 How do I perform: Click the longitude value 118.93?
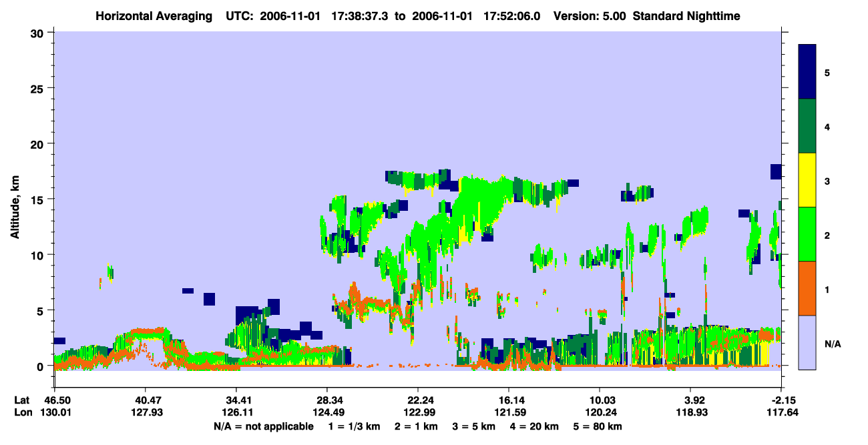691,412
